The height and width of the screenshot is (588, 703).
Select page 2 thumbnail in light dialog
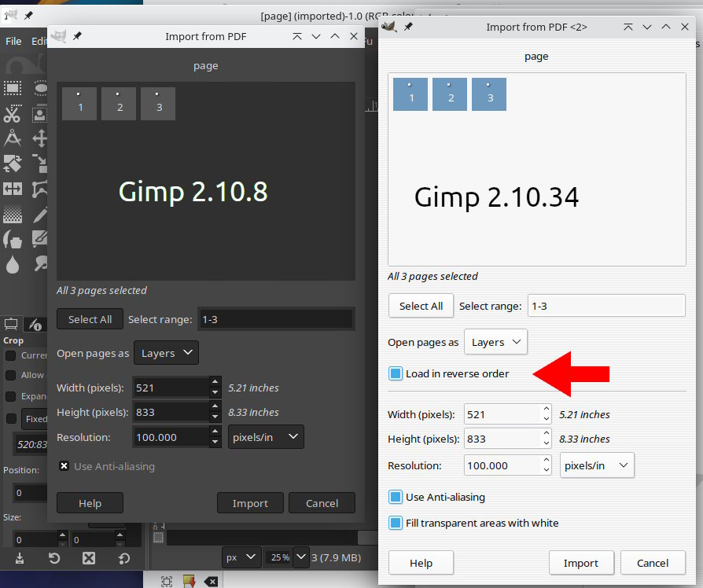pos(450,94)
